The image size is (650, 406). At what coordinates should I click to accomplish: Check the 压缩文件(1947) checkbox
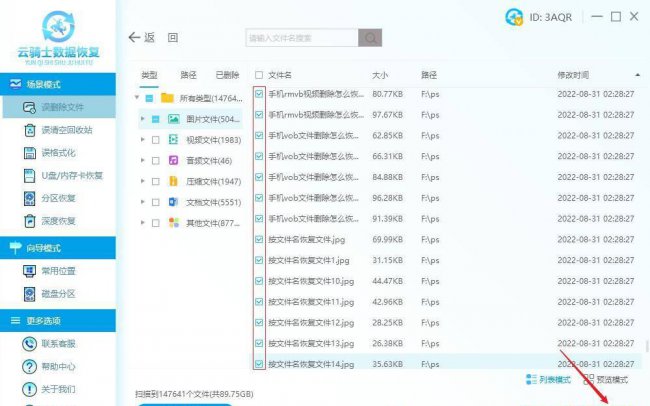pyautogui.click(x=155, y=182)
